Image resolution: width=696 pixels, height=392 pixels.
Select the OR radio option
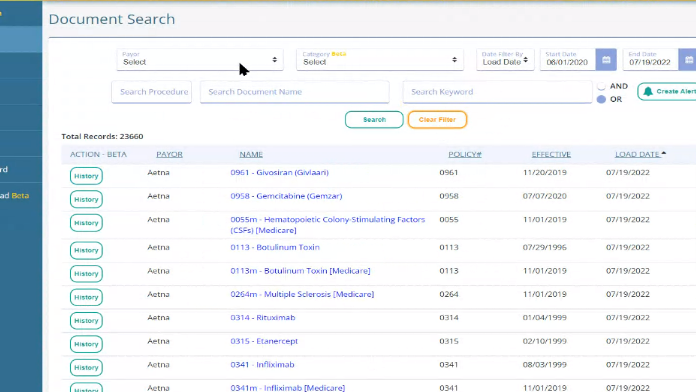point(601,99)
